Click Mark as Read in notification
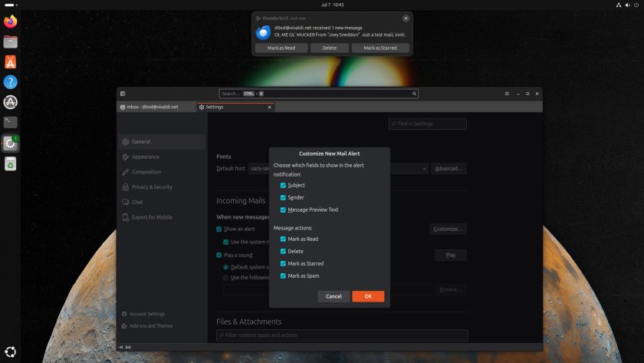This screenshot has height=363, width=644. point(281,48)
